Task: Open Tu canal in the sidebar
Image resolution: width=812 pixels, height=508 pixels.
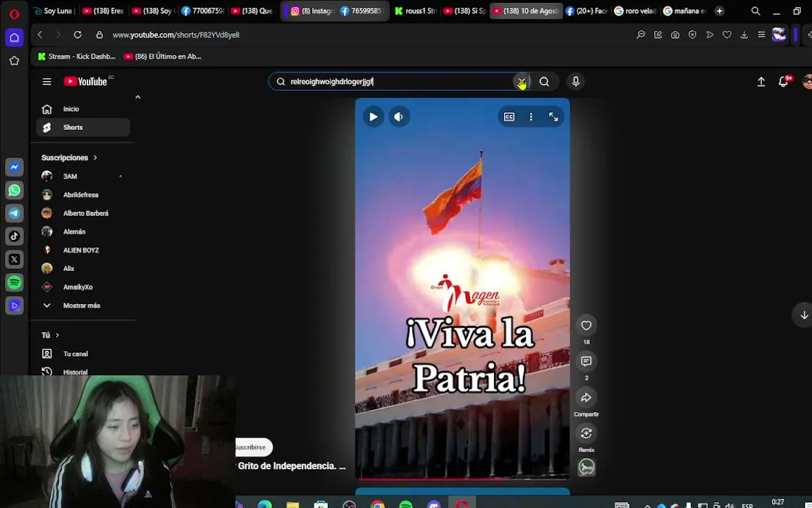Action: 83,354
